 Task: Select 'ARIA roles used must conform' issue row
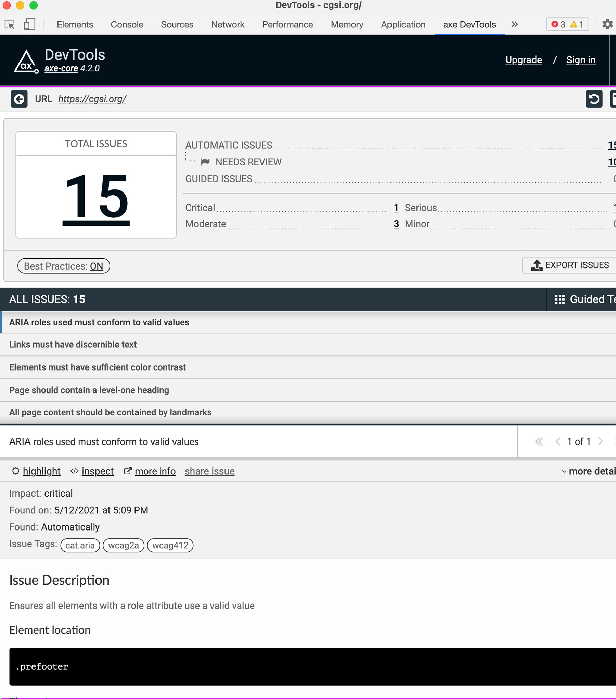coord(308,322)
